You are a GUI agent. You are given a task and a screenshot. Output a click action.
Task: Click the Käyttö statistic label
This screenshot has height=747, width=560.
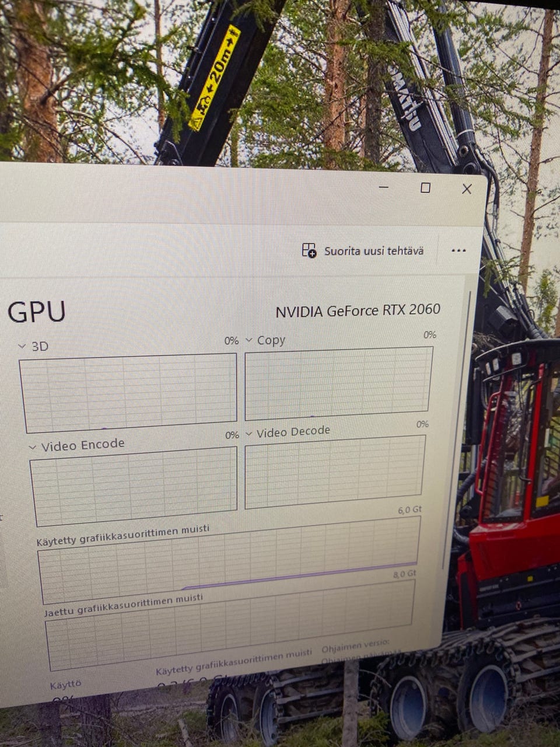[x=65, y=685]
